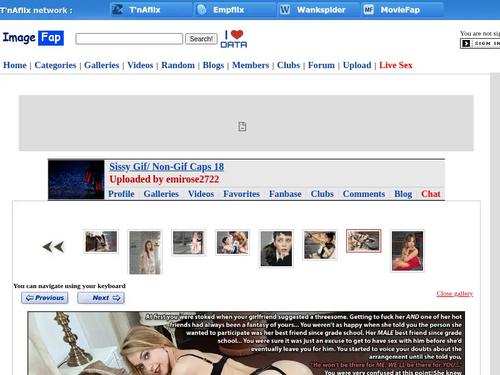Open the Empflix network tab
The width and height of the screenshot is (500, 375).
pyautogui.click(x=234, y=10)
